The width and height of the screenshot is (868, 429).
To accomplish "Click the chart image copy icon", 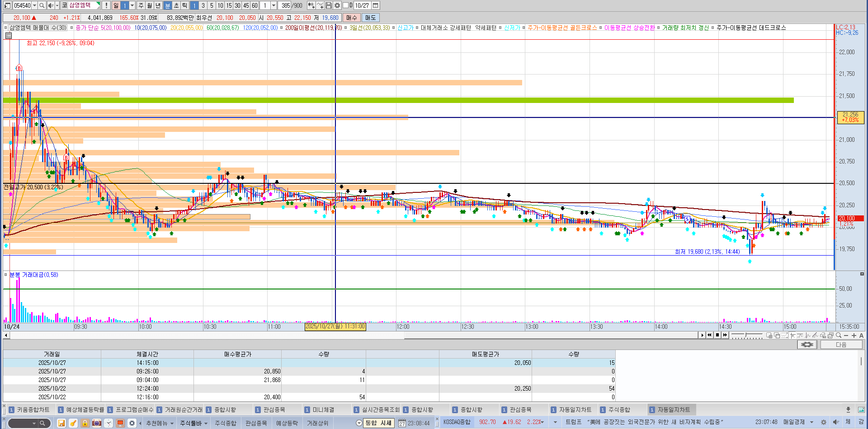I will pyautogui.click(x=830, y=335).
